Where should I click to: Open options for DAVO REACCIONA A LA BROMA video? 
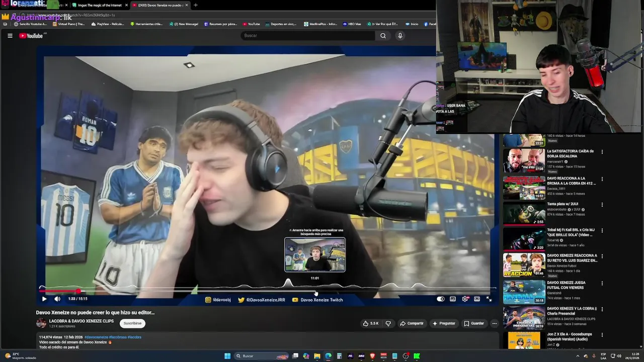(x=602, y=179)
